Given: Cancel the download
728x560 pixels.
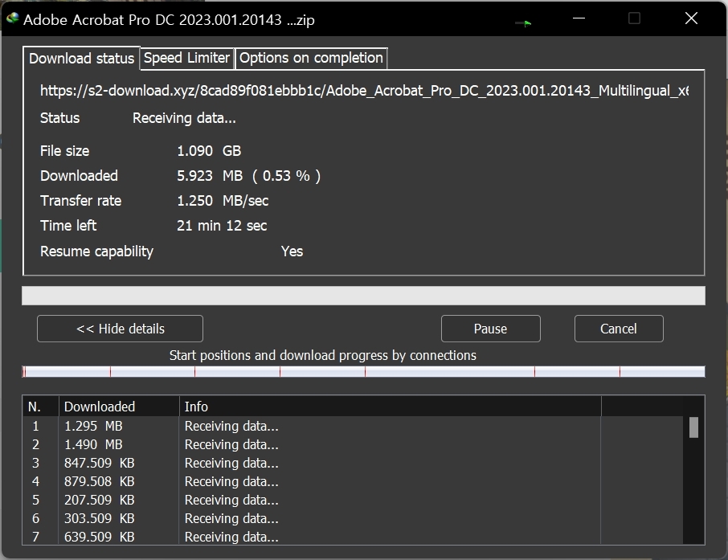Looking at the screenshot, I should click(x=619, y=329).
